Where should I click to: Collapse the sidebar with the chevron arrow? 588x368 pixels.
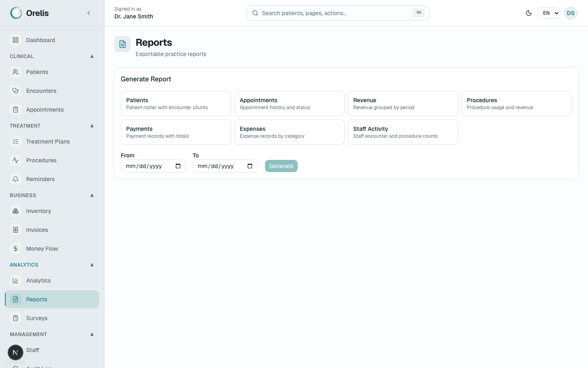[89, 13]
